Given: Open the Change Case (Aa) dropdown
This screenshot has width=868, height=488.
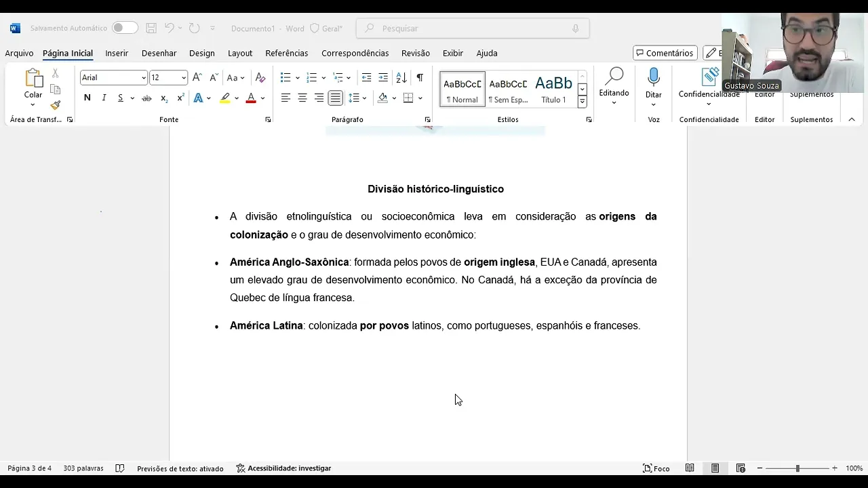Looking at the screenshot, I should (x=235, y=77).
